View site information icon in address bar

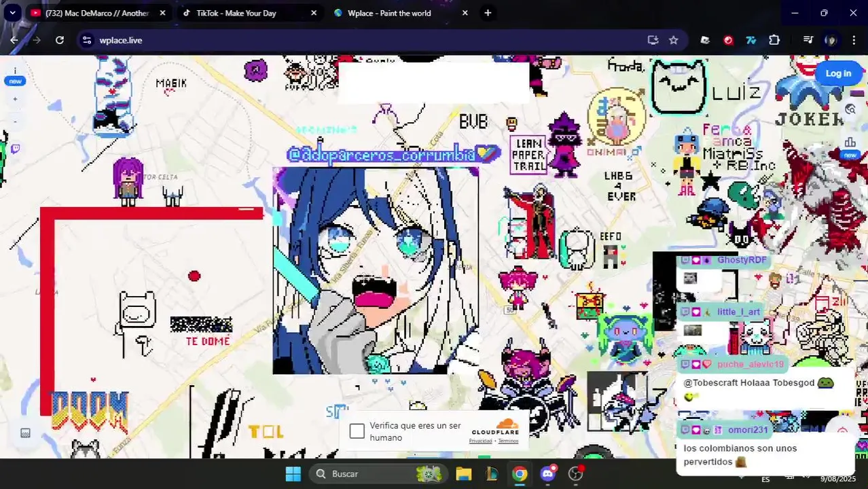pyautogui.click(x=87, y=40)
